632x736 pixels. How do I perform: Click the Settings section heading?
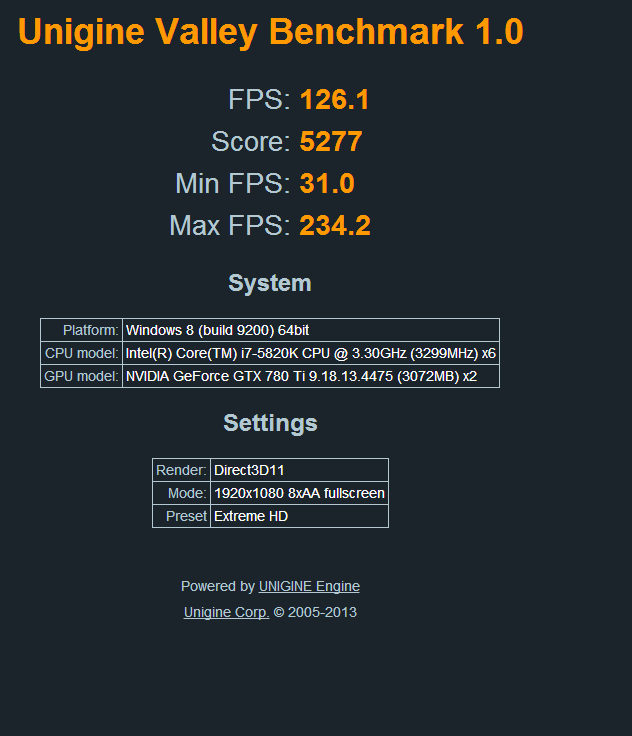(x=270, y=423)
